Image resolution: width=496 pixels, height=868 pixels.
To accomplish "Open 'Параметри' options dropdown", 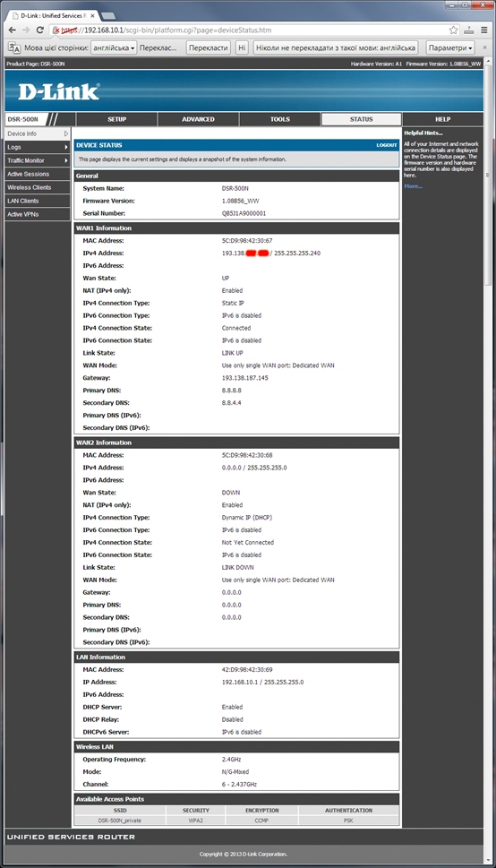I will pos(451,48).
